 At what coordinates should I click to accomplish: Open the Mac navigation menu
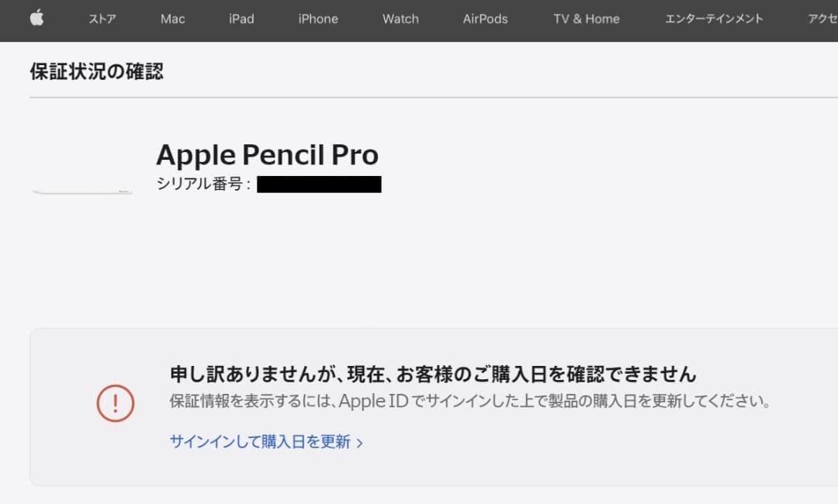point(171,19)
